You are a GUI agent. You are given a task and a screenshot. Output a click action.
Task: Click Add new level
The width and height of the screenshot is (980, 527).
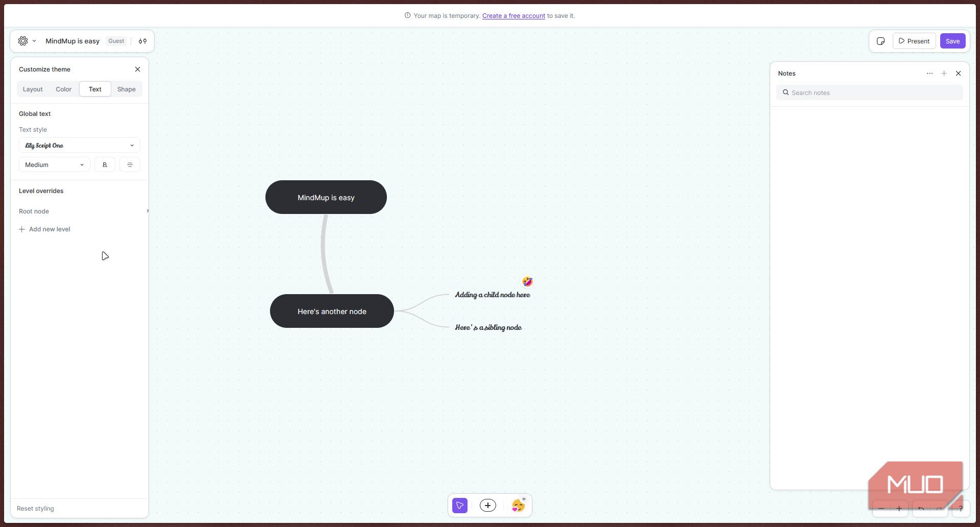point(44,229)
